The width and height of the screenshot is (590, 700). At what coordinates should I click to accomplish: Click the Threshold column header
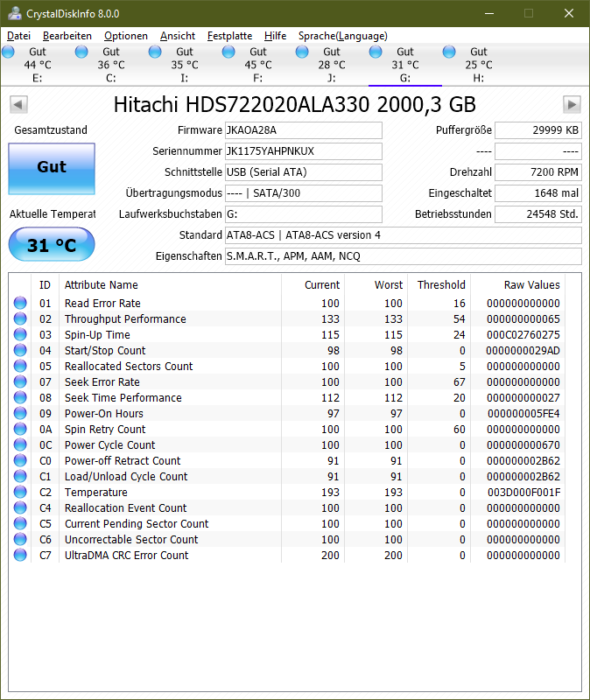coord(439,285)
